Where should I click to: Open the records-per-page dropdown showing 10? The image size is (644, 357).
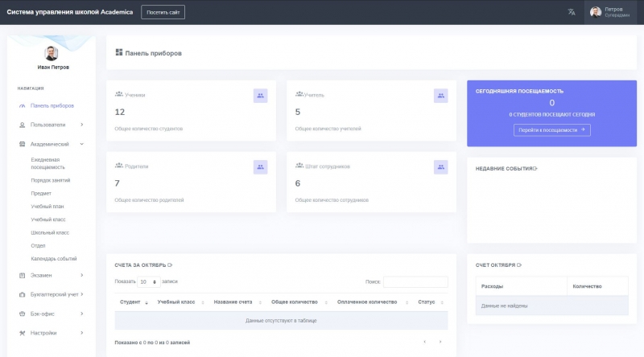(148, 282)
